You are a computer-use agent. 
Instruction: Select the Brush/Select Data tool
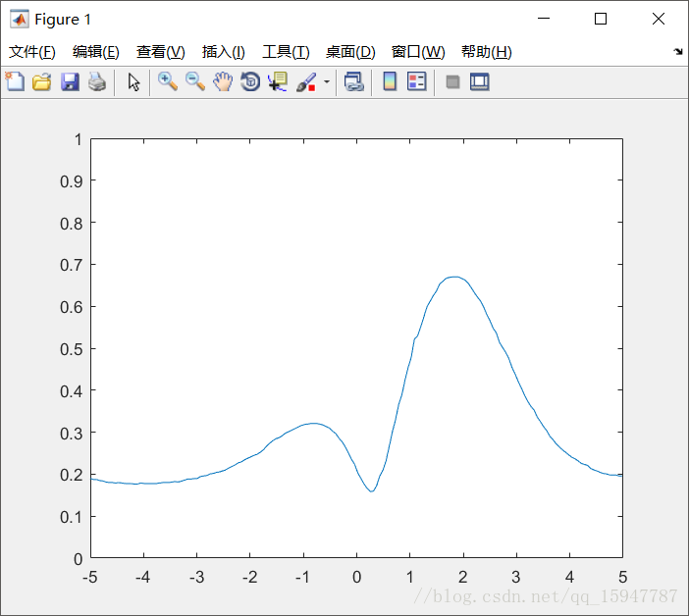pyautogui.click(x=306, y=82)
